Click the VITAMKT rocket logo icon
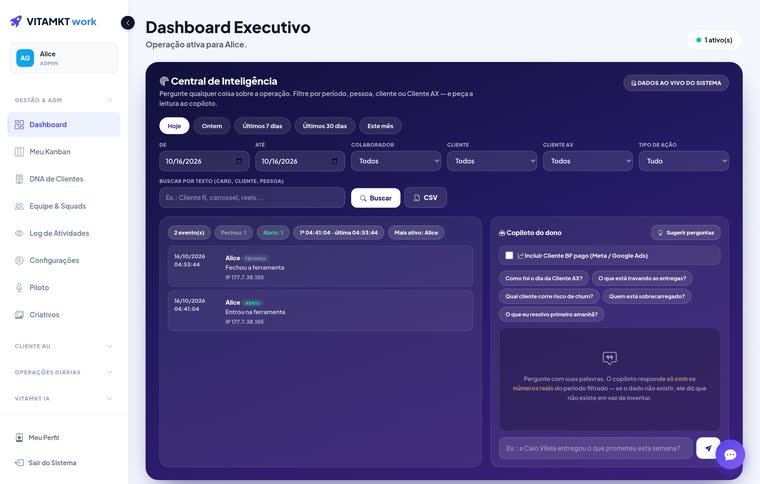The height and width of the screenshot is (484, 760). tap(16, 21)
